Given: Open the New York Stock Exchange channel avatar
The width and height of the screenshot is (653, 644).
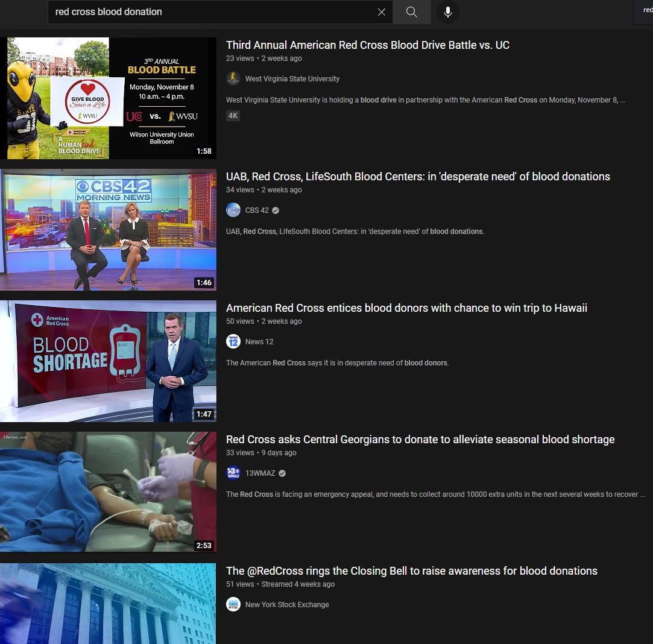Looking at the screenshot, I should tap(233, 604).
